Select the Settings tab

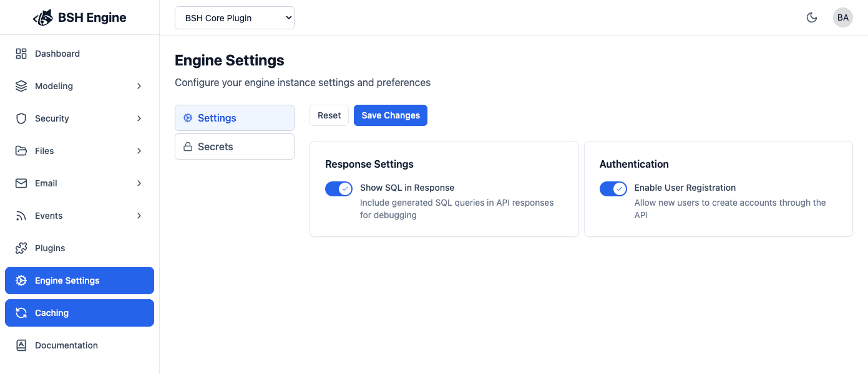pyautogui.click(x=234, y=118)
